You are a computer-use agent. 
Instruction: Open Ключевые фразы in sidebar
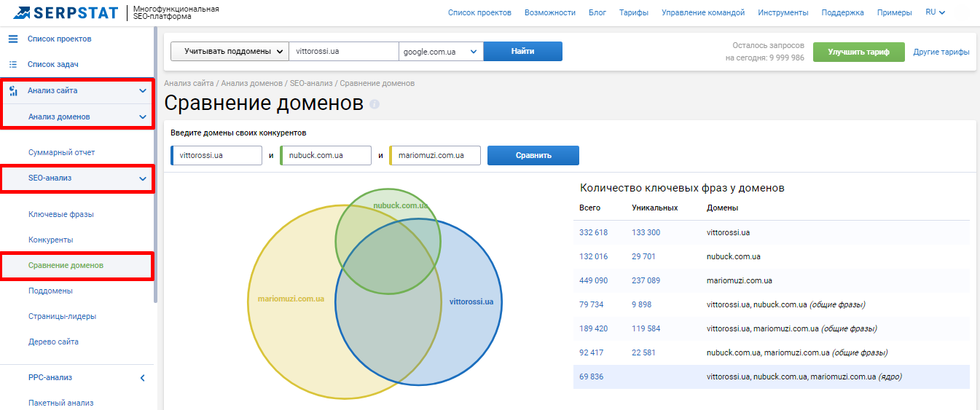pos(61,214)
